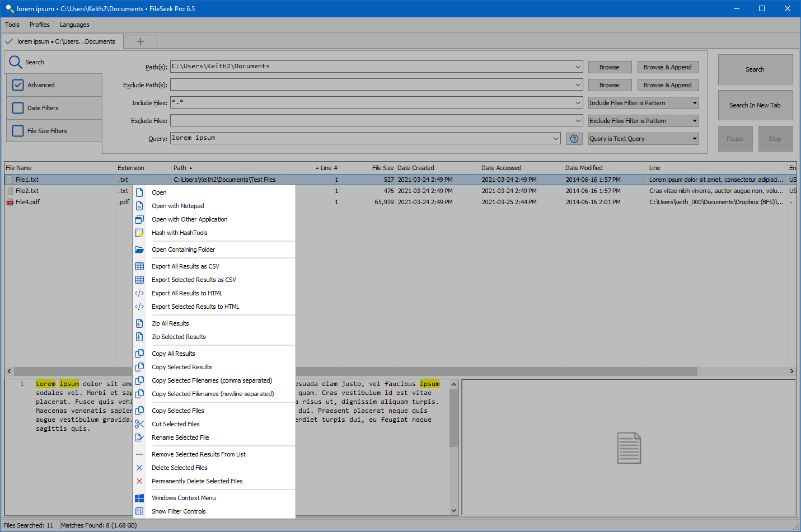801x532 pixels.
Task: Open the Exclude Files Filter is Pattern dropdown
Action: pyautogui.click(x=644, y=121)
